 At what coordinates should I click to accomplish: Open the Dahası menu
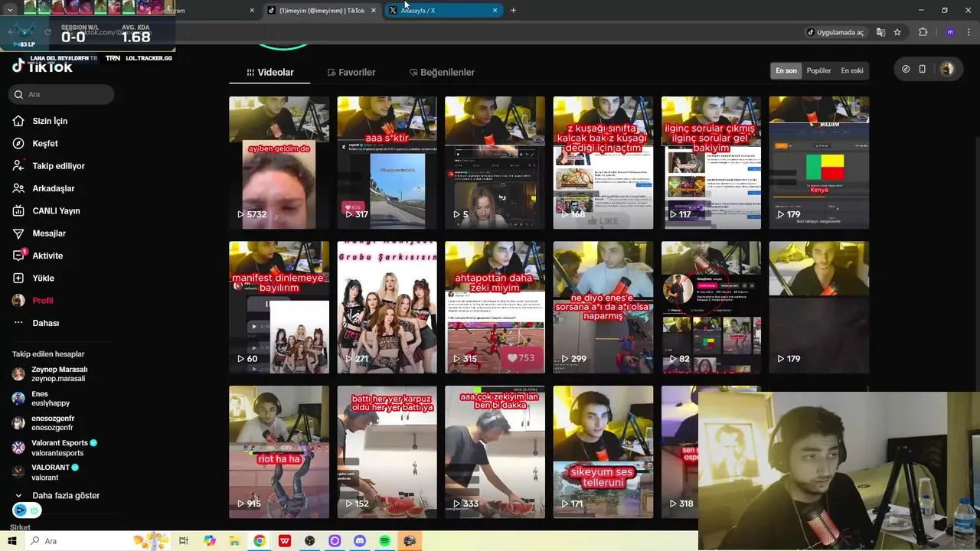(45, 323)
